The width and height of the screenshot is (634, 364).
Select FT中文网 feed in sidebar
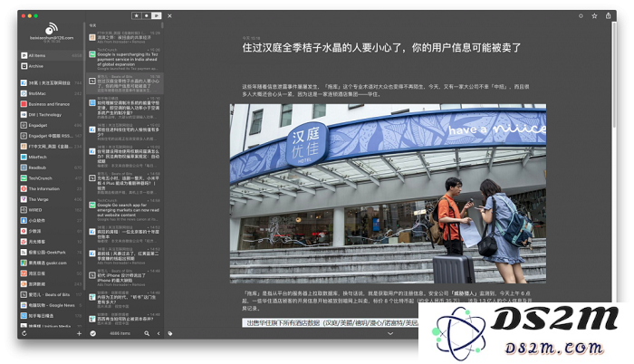point(52,147)
